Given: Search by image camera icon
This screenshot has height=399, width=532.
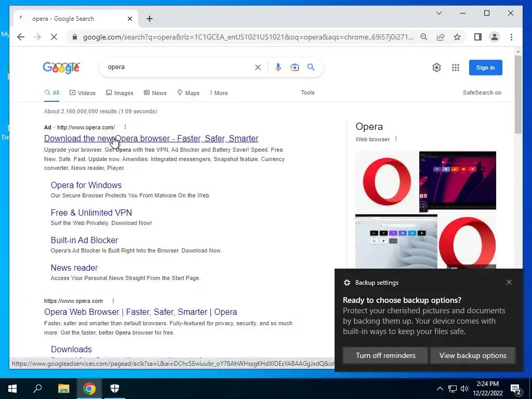Looking at the screenshot, I should click(295, 67).
